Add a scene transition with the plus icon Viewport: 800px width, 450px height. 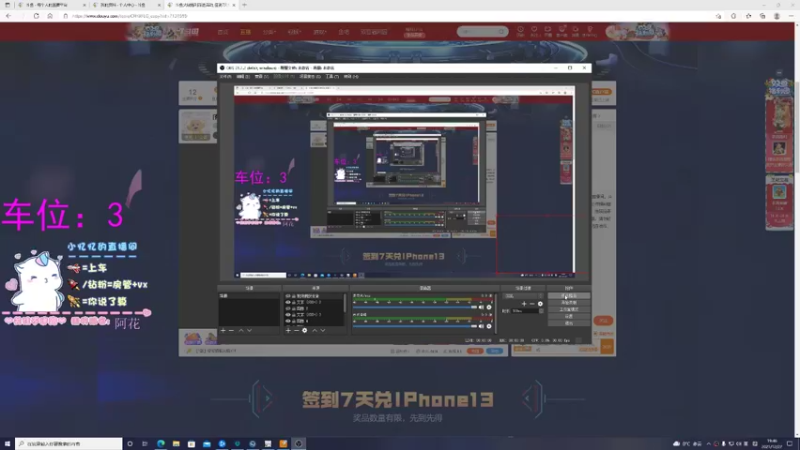pyautogui.click(x=524, y=304)
